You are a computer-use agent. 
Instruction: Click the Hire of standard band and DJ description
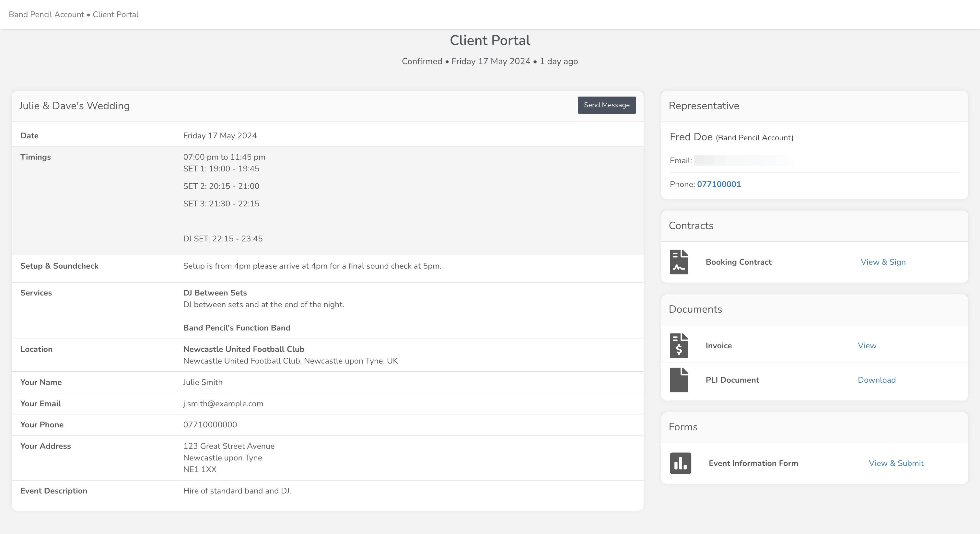[x=237, y=491]
